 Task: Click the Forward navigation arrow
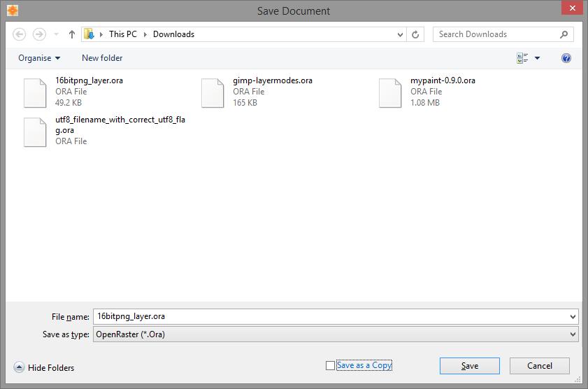point(40,34)
